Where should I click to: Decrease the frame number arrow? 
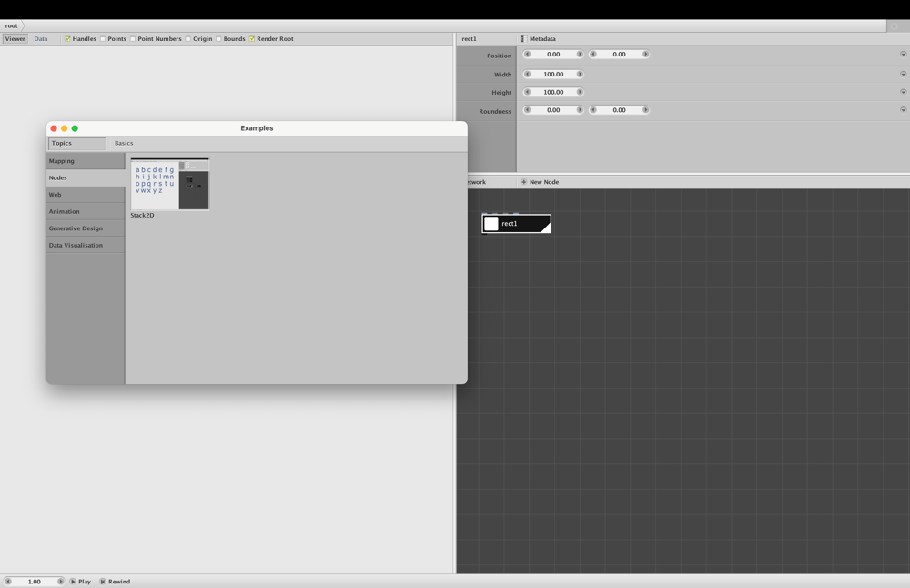click(x=8, y=581)
